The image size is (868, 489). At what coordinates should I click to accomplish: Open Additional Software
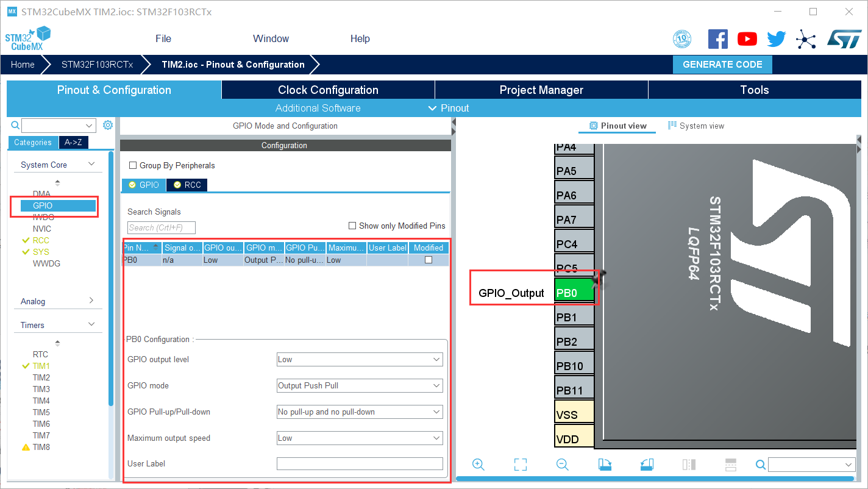click(318, 108)
